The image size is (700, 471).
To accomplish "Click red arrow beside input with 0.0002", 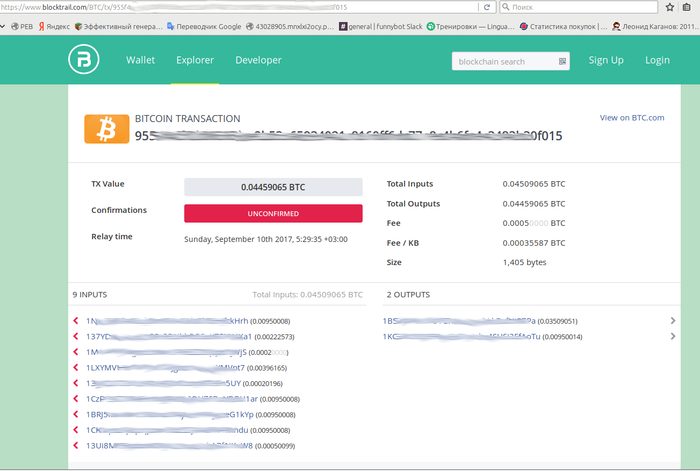I will click(76, 352).
